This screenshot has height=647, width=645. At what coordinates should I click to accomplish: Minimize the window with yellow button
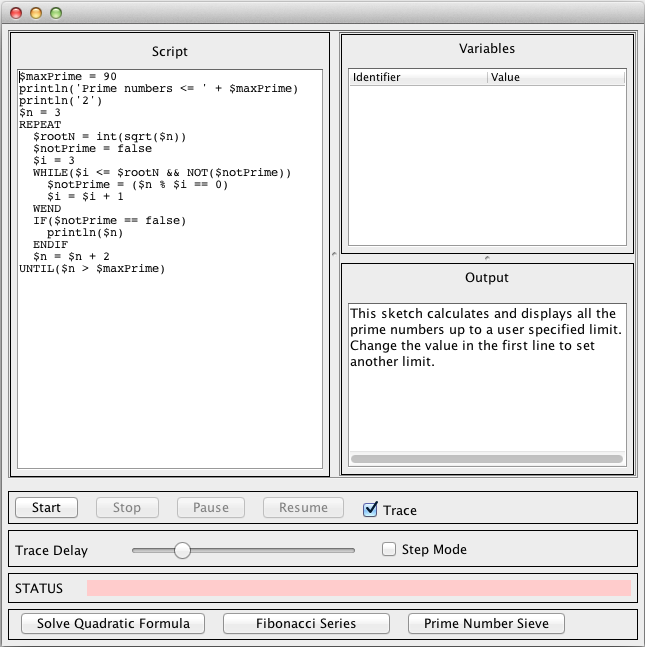36,13
